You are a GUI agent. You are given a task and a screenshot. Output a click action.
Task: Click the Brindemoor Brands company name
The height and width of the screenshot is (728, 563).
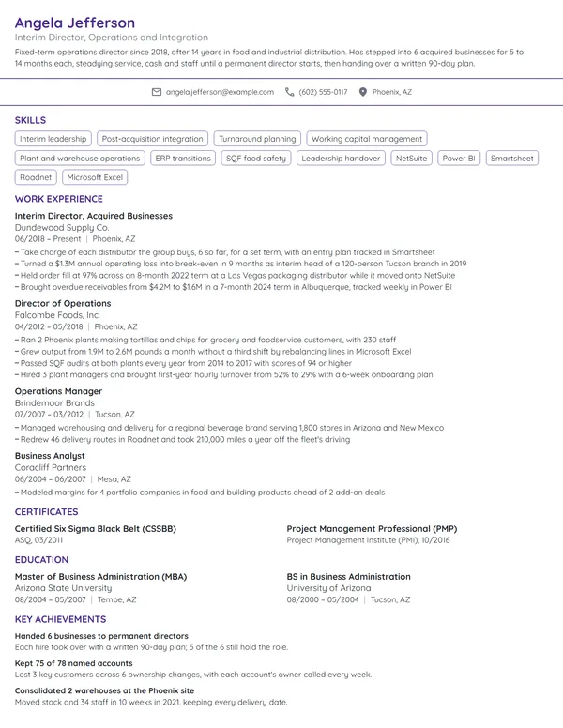[54, 403]
